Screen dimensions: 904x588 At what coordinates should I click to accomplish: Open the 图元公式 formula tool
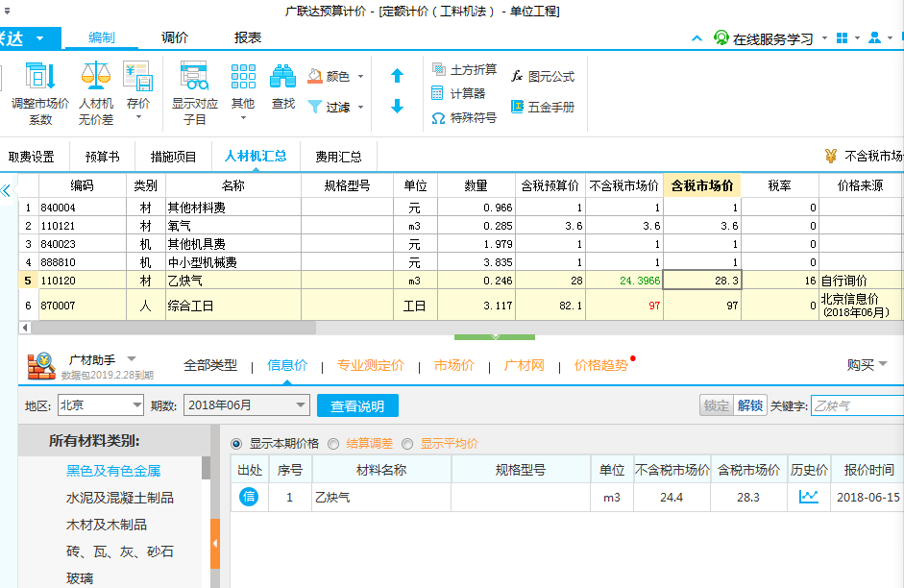pyautogui.click(x=543, y=76)
